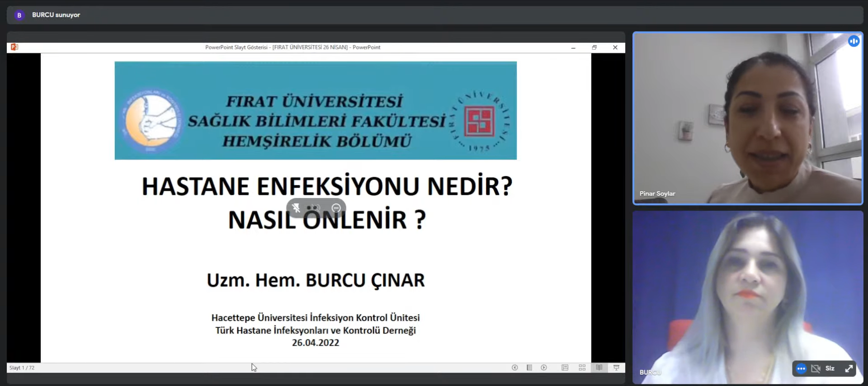Viewport: 868px width, 386px height.
Task: Restore down the PowerPoint slideshow window
Action: pos(594,47)
